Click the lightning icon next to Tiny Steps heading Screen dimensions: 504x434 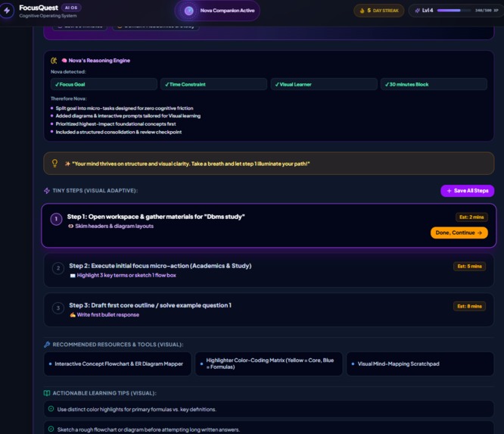tap(47, 191)
